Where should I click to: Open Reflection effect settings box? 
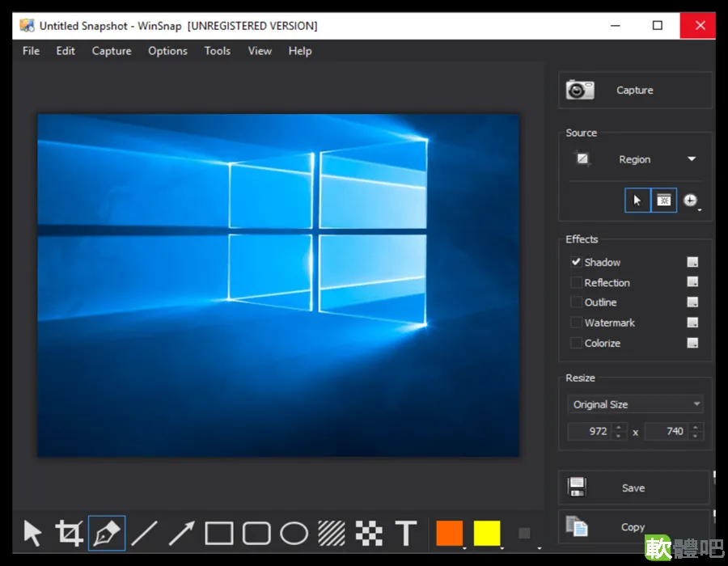(x=692, y=282)
